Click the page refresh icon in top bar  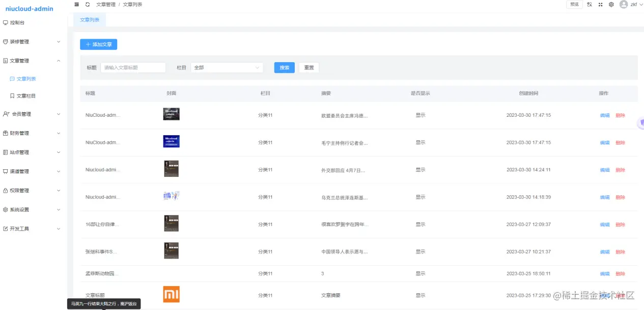[x=88, y=4]
